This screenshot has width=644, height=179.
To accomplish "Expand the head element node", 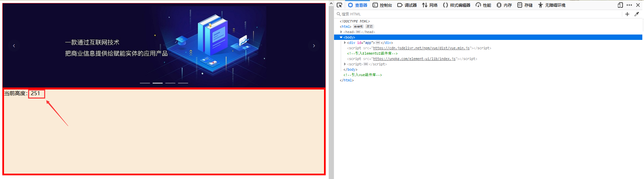I will [341, 32].
